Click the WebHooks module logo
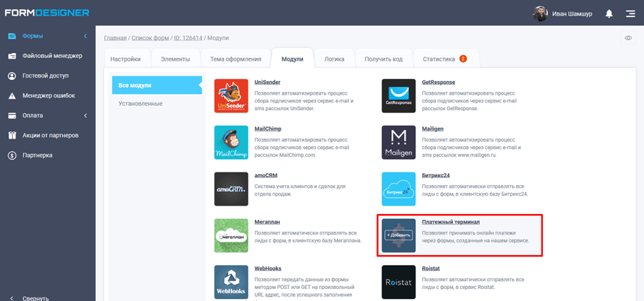This screenshot has height=301, width=644. 231,282
